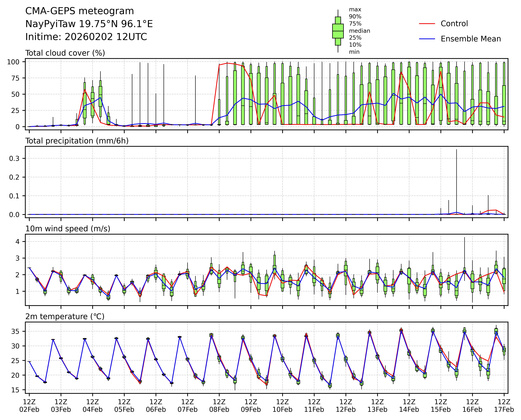Click the '10m wind speed (m/s)' panel title
The width and height of the screenshot is (521, 420).
68,229
